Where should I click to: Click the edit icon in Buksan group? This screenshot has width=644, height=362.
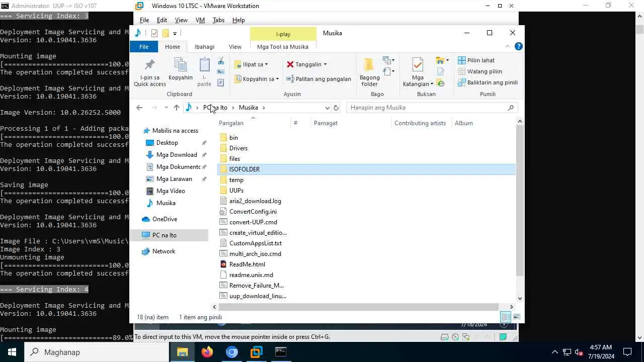click(440, 72)
